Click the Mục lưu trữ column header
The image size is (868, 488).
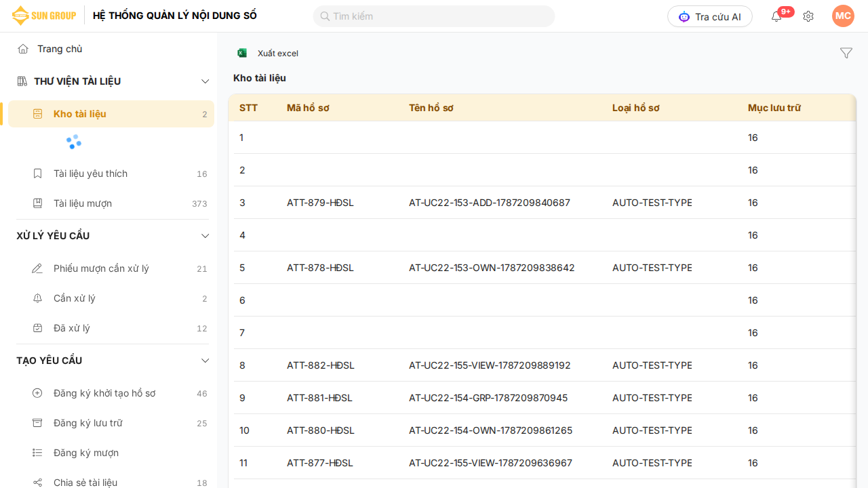coord(774,108)
